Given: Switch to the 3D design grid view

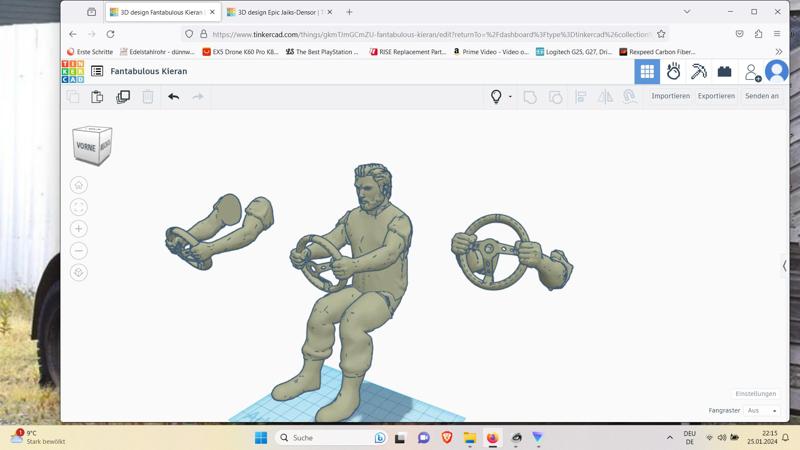Looking at the screenshot, I should (x=647, y=71).
